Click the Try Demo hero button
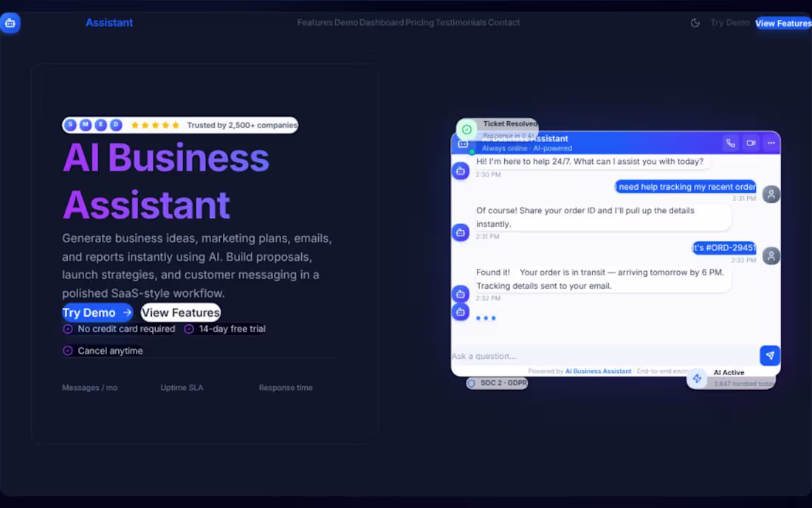 click(97, 313)
